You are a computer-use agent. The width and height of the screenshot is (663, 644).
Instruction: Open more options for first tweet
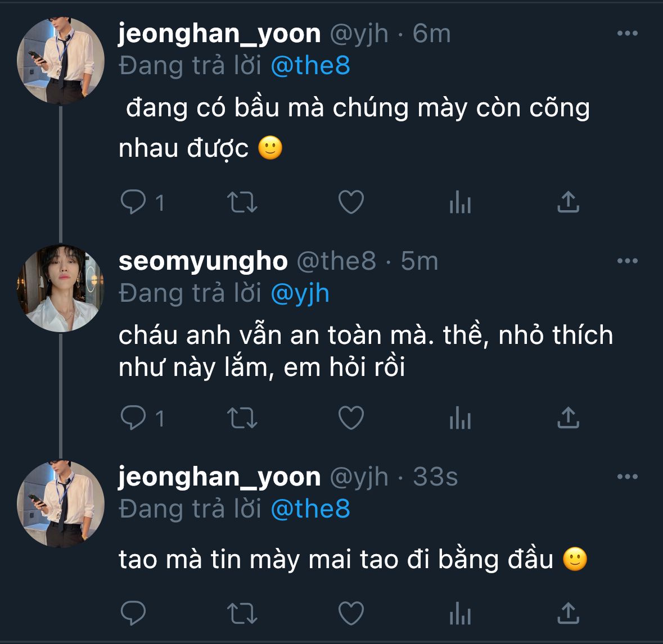tap(627, 34)
